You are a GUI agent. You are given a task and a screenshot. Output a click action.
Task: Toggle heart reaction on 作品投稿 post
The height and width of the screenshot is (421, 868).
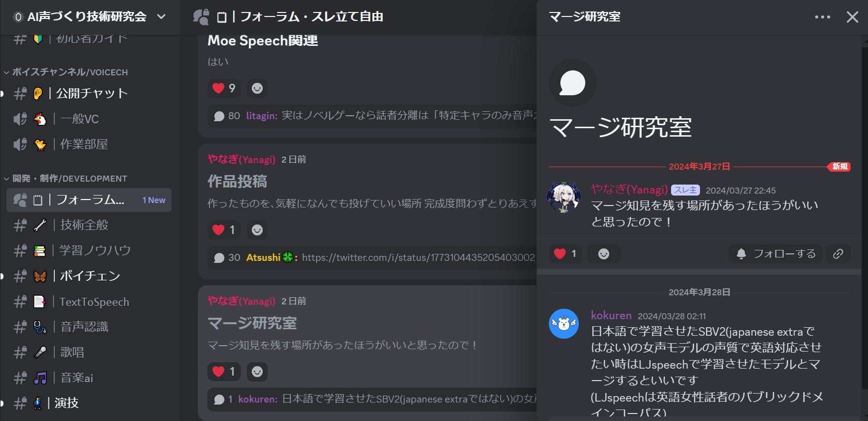click(224, 230)
